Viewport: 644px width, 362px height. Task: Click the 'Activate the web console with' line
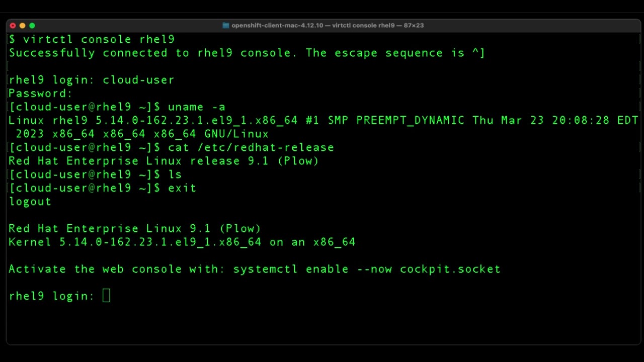(255, 269)
